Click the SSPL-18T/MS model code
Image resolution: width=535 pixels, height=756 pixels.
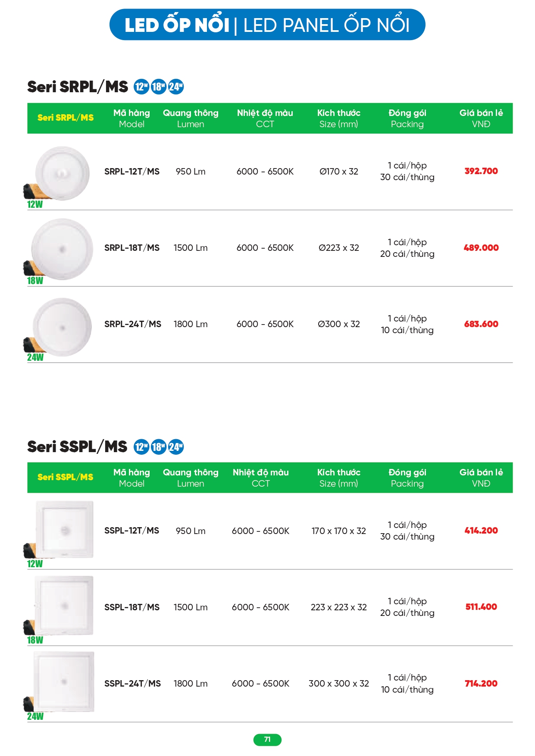[x=132, y=607]
